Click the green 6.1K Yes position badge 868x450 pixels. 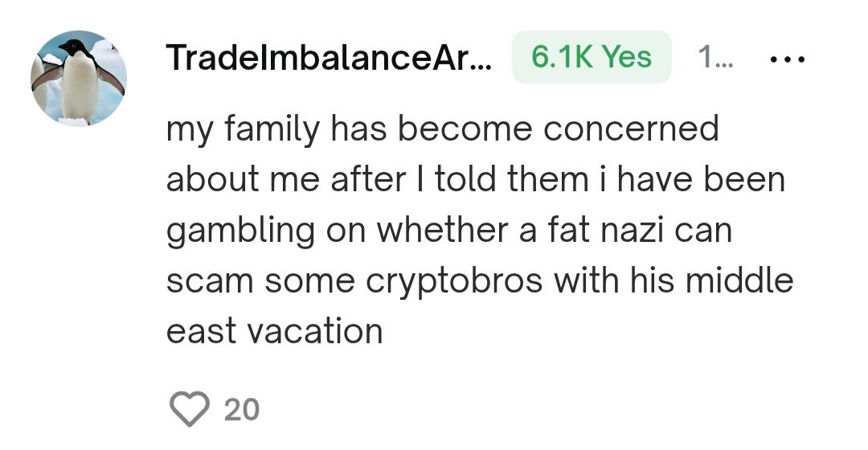pyautogui.click(x=592, y=57)
